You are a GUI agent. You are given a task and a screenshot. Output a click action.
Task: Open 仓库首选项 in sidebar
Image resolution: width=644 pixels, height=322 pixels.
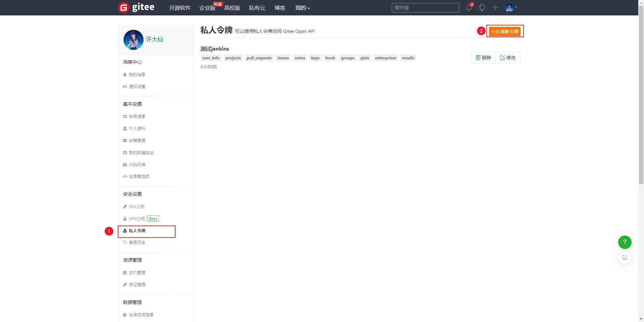point(136,176)
